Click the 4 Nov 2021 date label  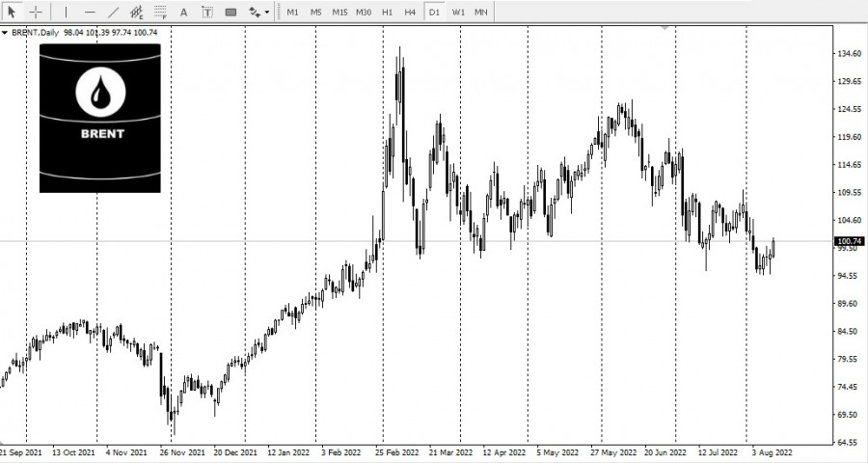126,452
